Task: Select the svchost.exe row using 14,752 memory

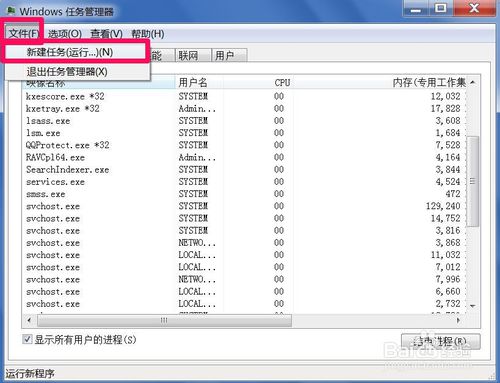Action: pyautogui.click(x=244, y=219)
